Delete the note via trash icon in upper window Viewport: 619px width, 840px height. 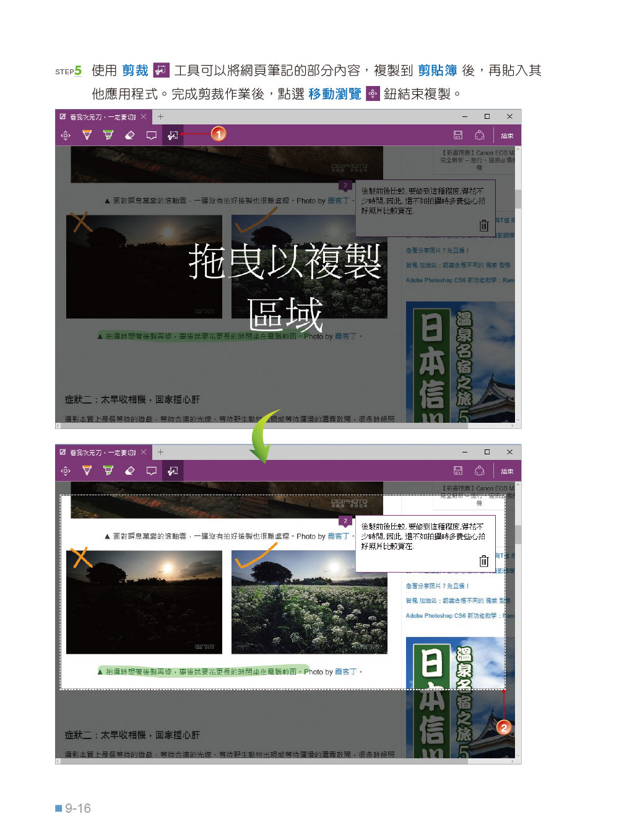tap(484, 226)
